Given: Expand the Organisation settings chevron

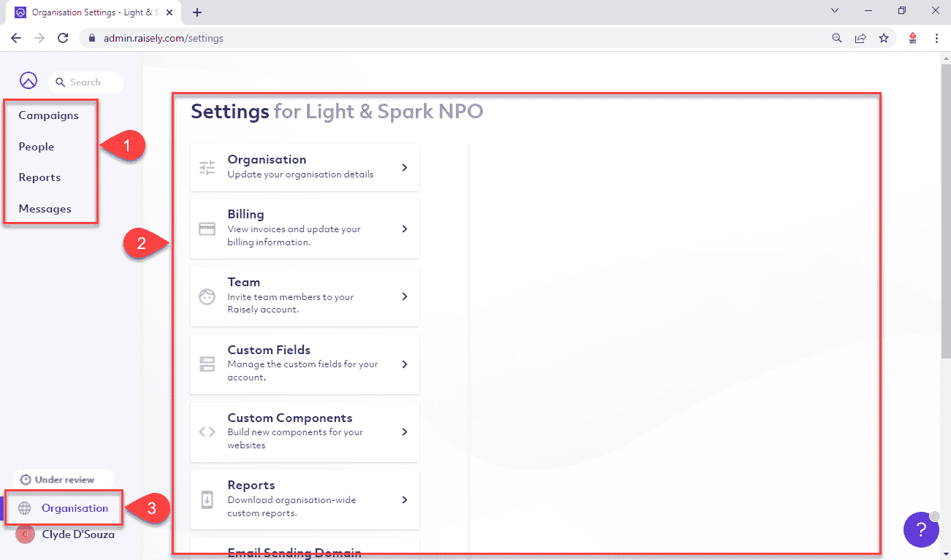Looking at the screenshot, I should [405, 167].
